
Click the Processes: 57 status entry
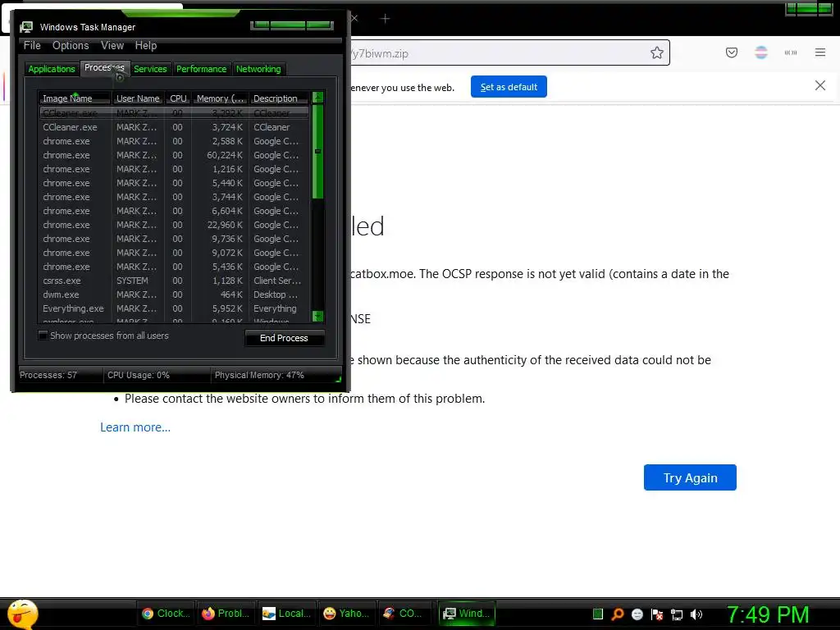coord(48,375)
